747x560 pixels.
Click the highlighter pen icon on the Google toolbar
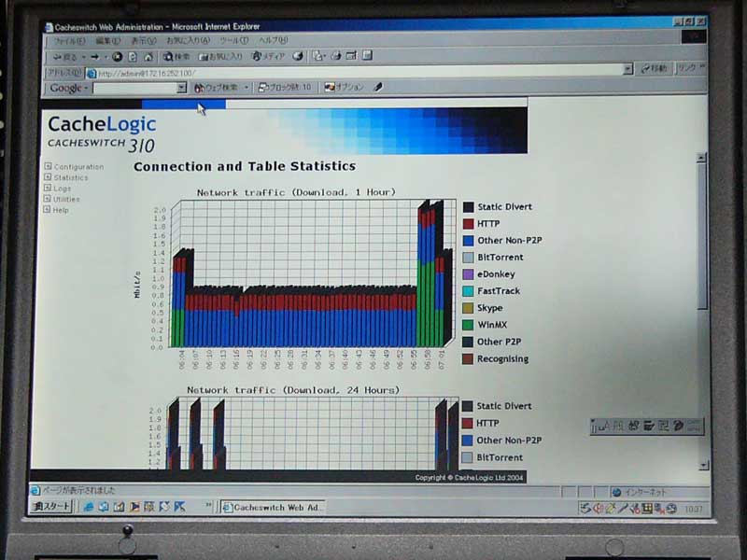378,87
